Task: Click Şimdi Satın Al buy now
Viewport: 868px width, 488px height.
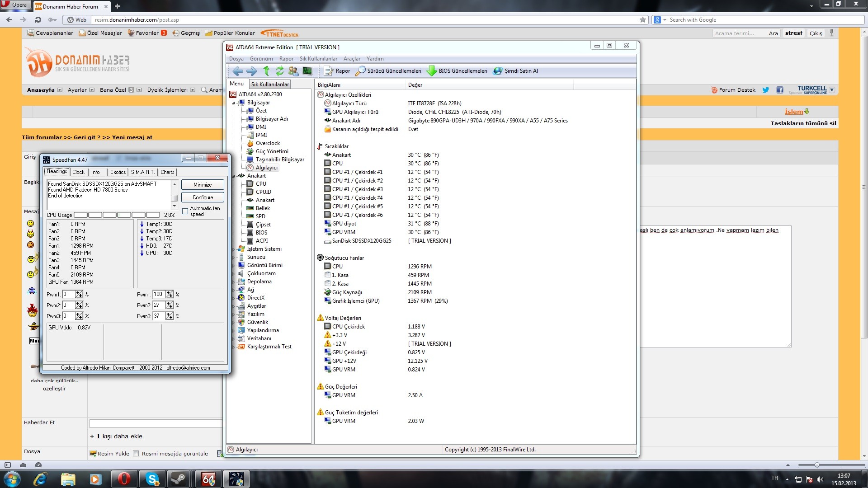Action: point(515,71)
